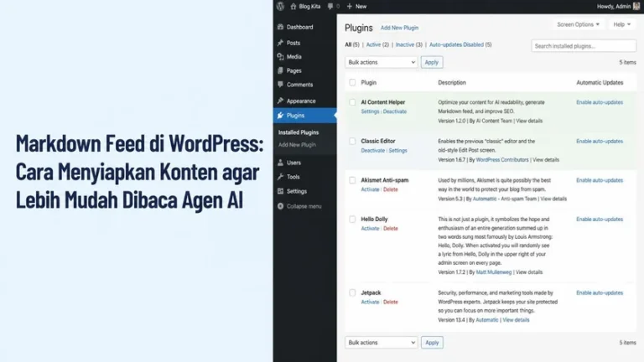Focus the Search installed plugins field
Screen dimensions: 644x362
coord(584,46)
